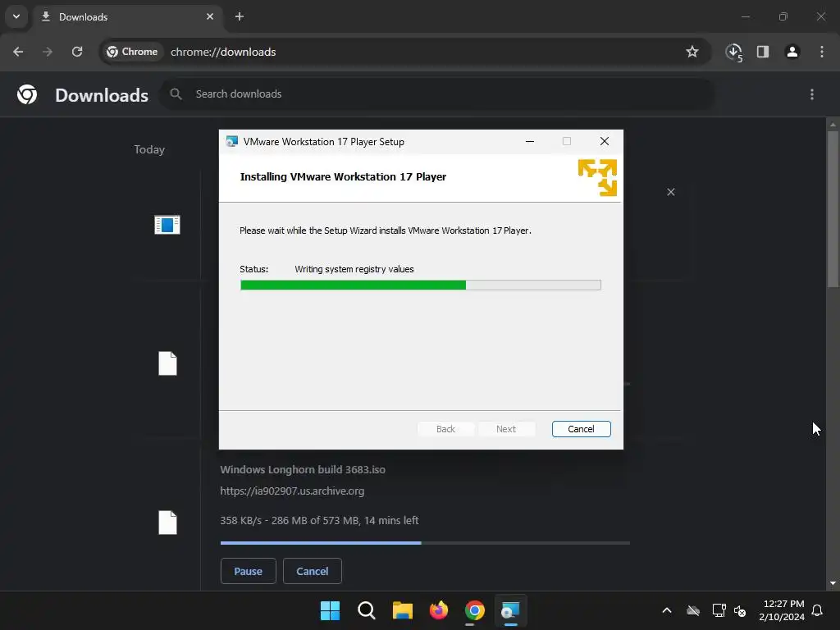
Task: Close the Downloads tab
Action: [x=210, y=16]
